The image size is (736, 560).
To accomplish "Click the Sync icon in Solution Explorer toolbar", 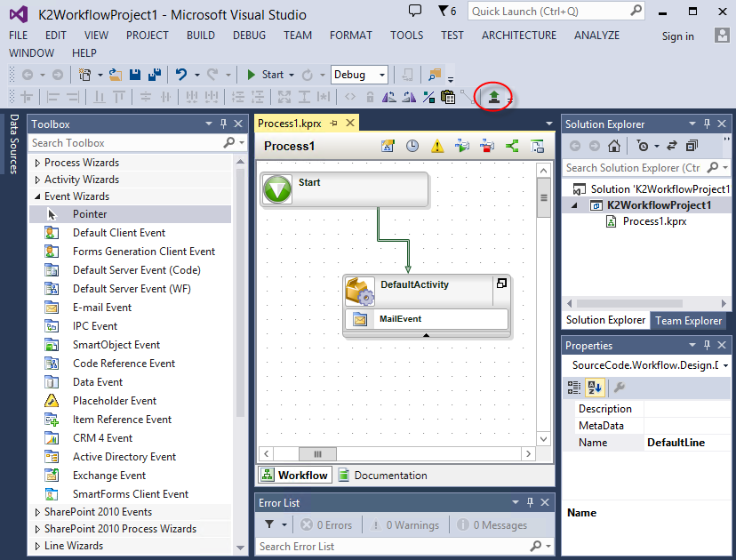I will 672,146.
